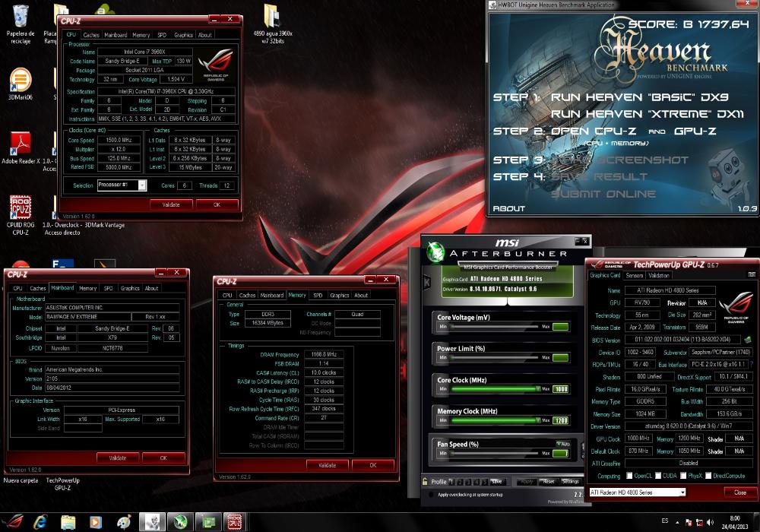Open the Paint taskbar icon

124,522
